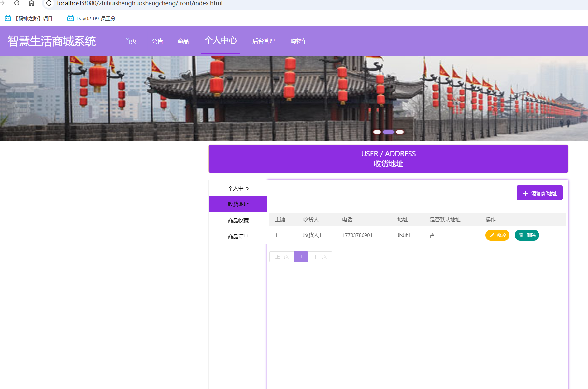Open the 【码神之路】项目 bookmark
The height and width of the screenshot is (389, 588).
click(31, 18)
